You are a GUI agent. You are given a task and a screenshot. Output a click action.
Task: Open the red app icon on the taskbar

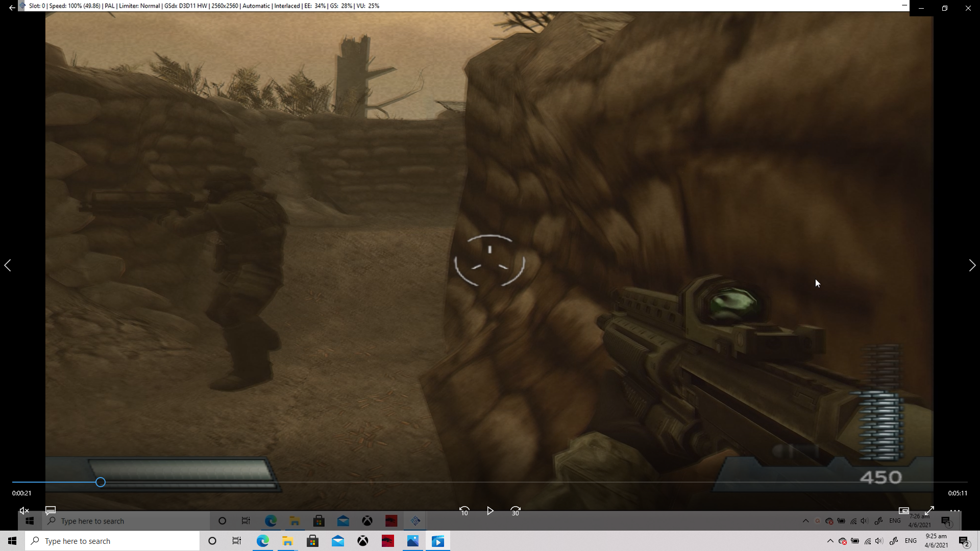point(388,541)
